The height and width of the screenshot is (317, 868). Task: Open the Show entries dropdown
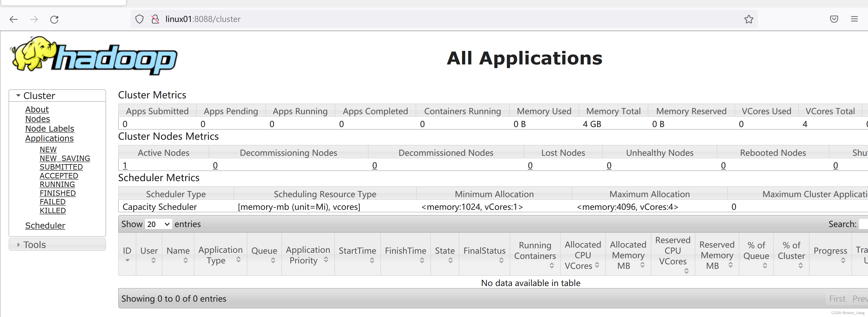tap(158, 224)
